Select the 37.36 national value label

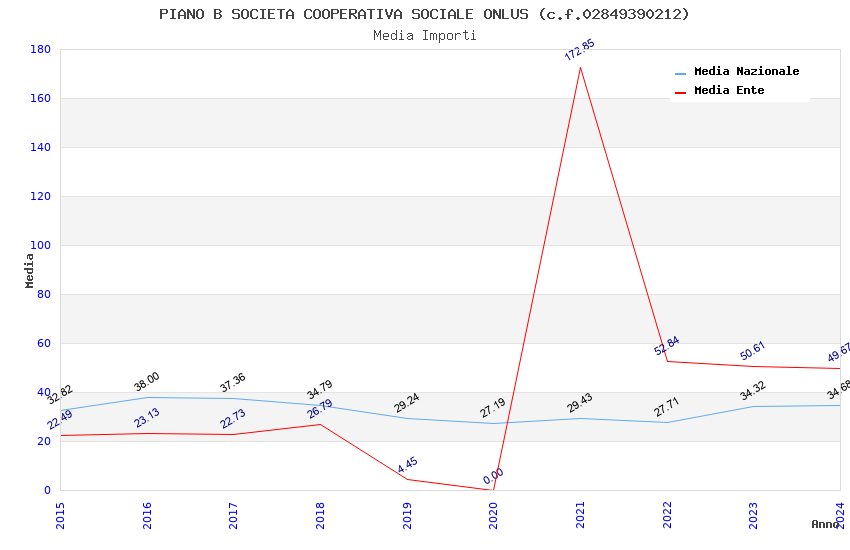coord(233,383)
